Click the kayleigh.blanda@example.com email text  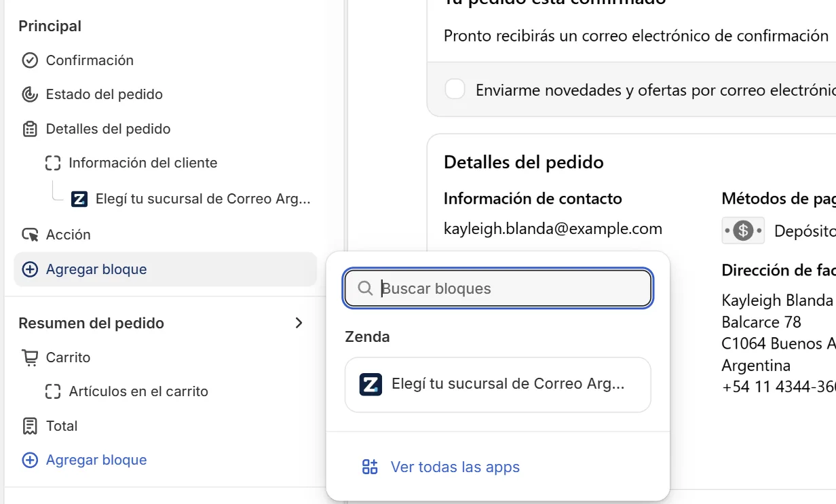553,228
